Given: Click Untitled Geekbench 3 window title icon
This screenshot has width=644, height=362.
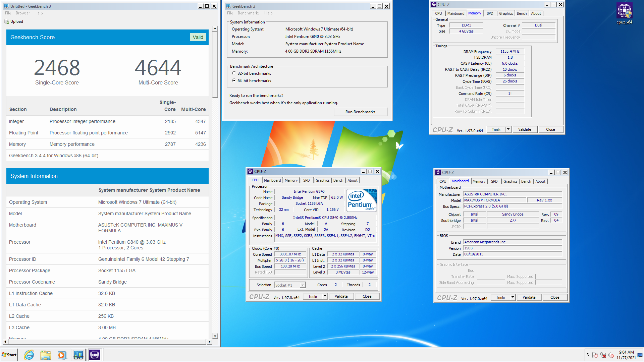Looking at the screenshot, I should click(x=6, y=6).
